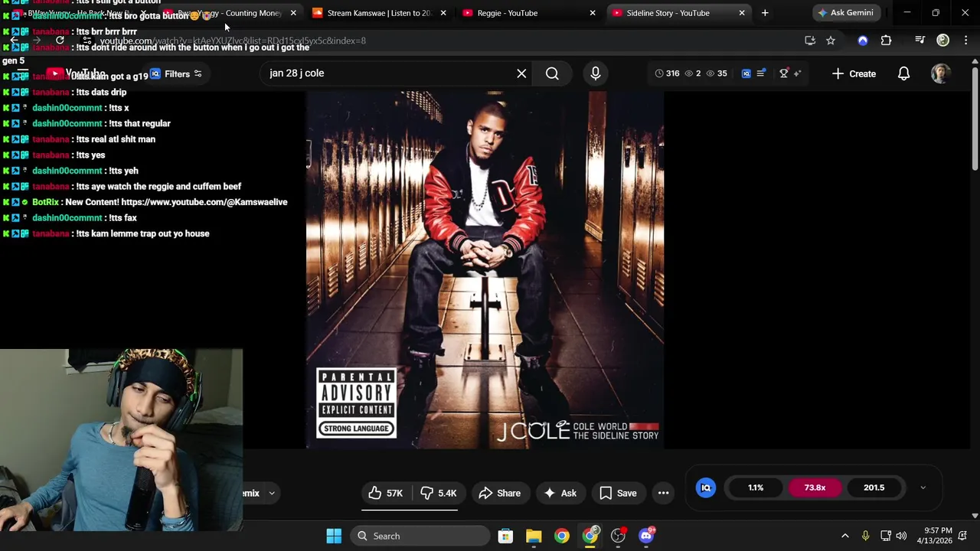Show hidden system tray icons
Image resolution: width=980 pixels, height=551 pixels.
point(844,536)
